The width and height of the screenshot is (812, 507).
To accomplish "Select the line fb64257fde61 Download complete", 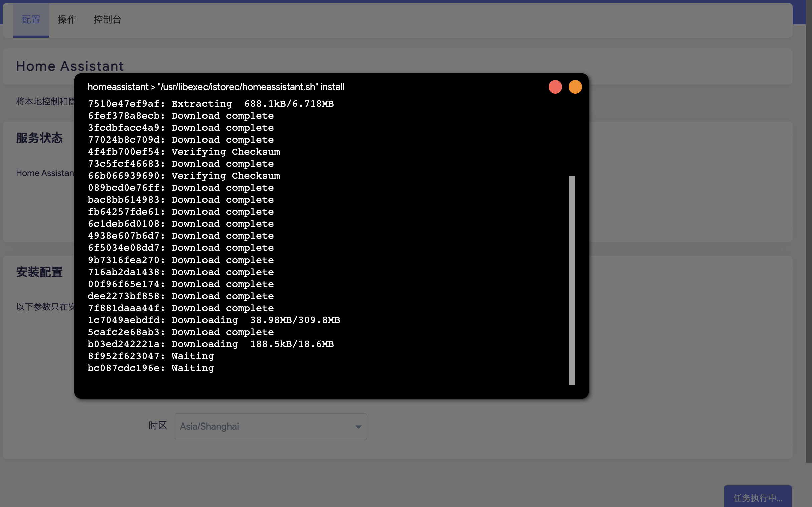I will pyautogui.click(x=180, y=212).
